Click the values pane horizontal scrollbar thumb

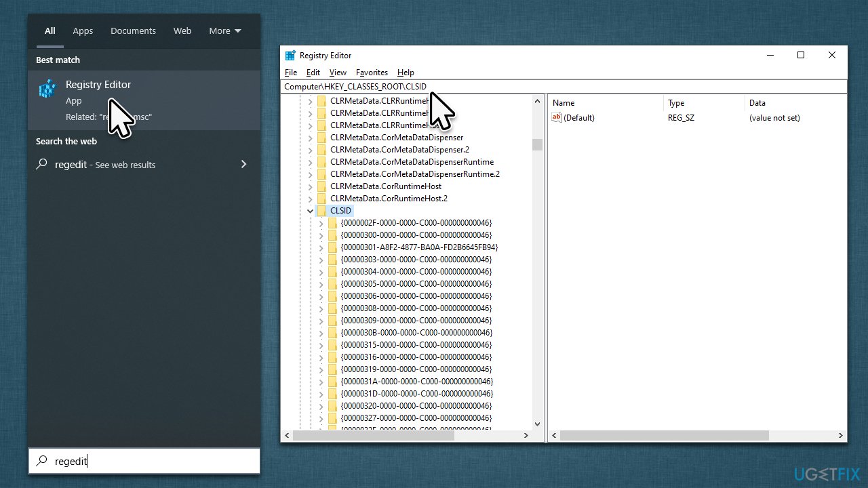(665, 436)
